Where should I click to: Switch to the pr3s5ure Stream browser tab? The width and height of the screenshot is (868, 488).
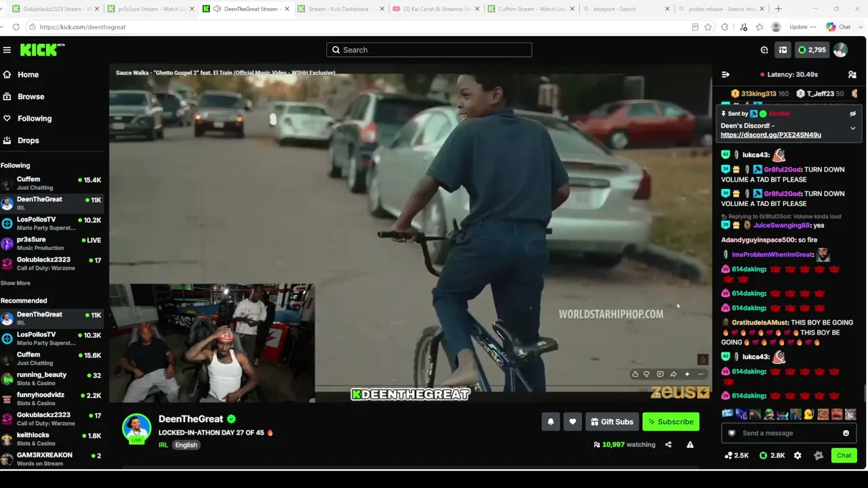tap(149, 9)
